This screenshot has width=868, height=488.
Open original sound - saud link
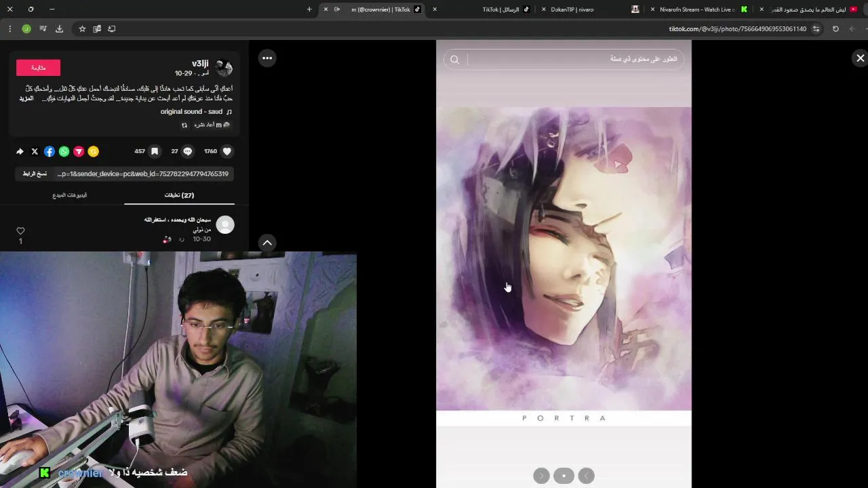(191, 112)
